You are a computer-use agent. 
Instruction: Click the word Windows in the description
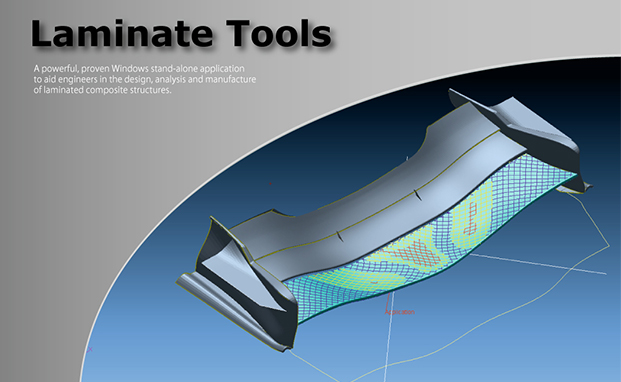pyautogui.click(x=130, y=68)
